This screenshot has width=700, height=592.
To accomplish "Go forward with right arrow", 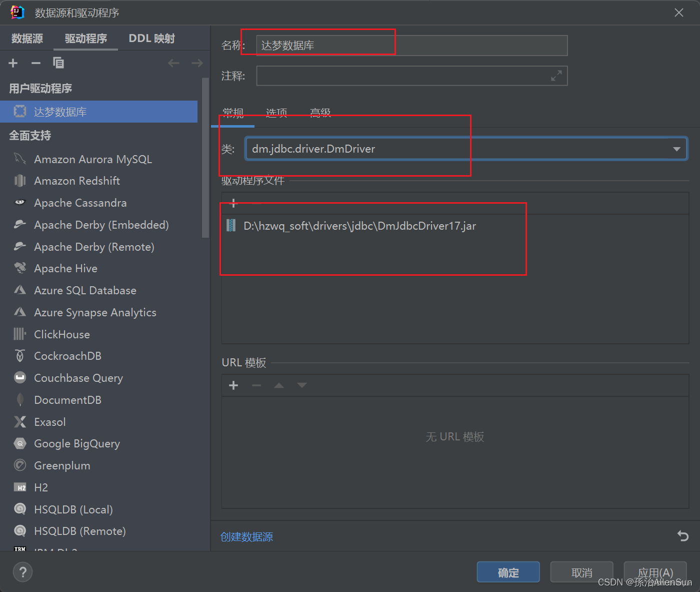I will 197,63.
